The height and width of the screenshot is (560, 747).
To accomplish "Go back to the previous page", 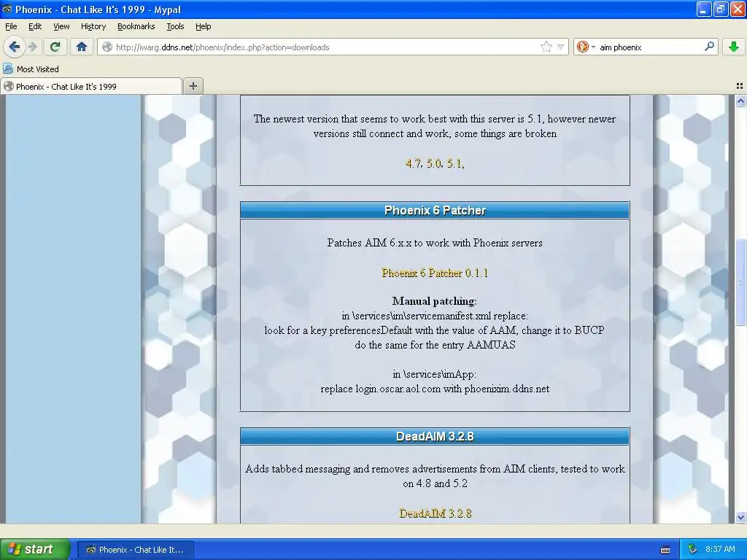I will (15, 47).
